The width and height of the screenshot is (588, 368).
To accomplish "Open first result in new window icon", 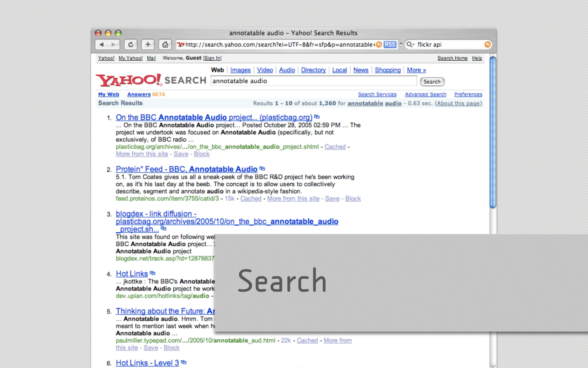I will (x=317, y=117).
